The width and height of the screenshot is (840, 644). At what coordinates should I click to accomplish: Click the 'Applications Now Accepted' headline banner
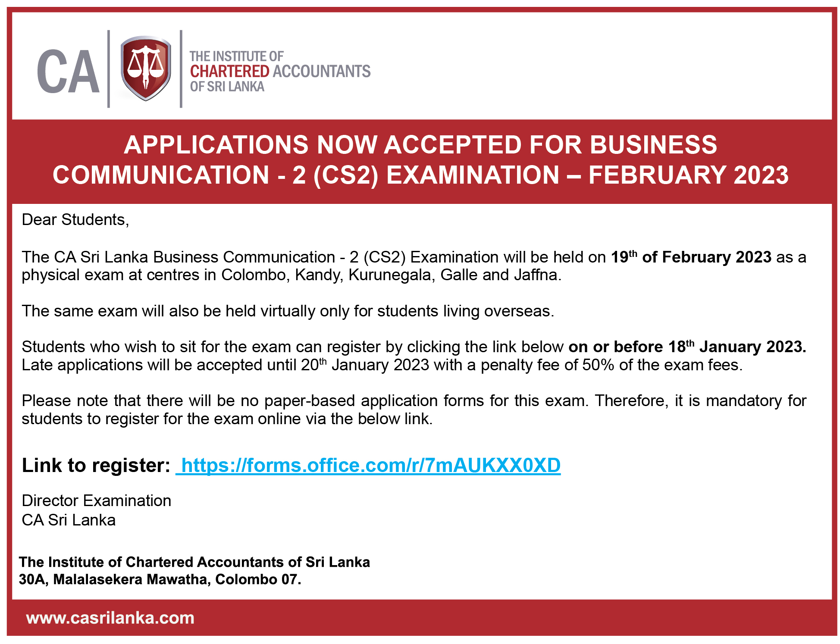420,159
